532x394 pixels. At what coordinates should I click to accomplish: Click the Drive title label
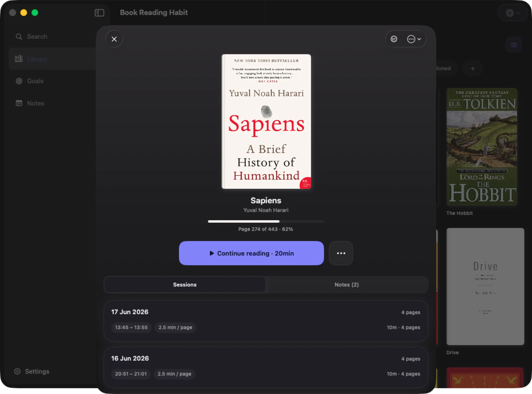tap(452, 353)
